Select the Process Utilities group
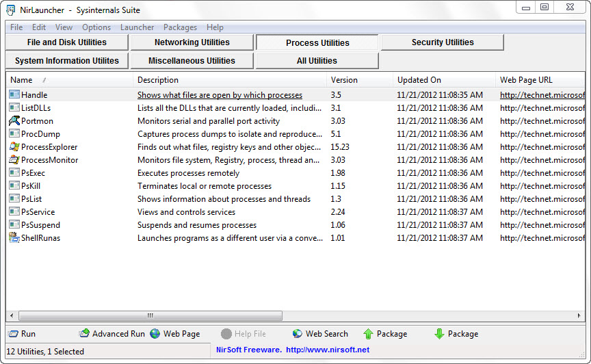591x364 pixels. [317, 42]
